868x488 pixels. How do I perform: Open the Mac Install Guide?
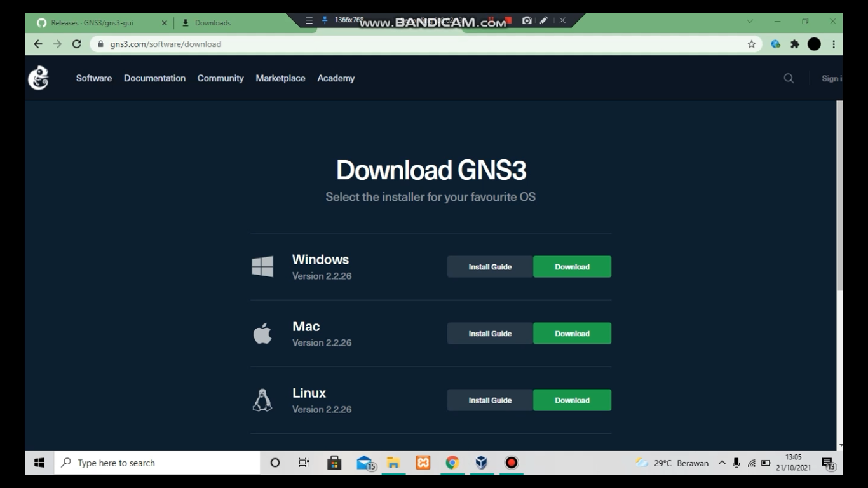490,333
